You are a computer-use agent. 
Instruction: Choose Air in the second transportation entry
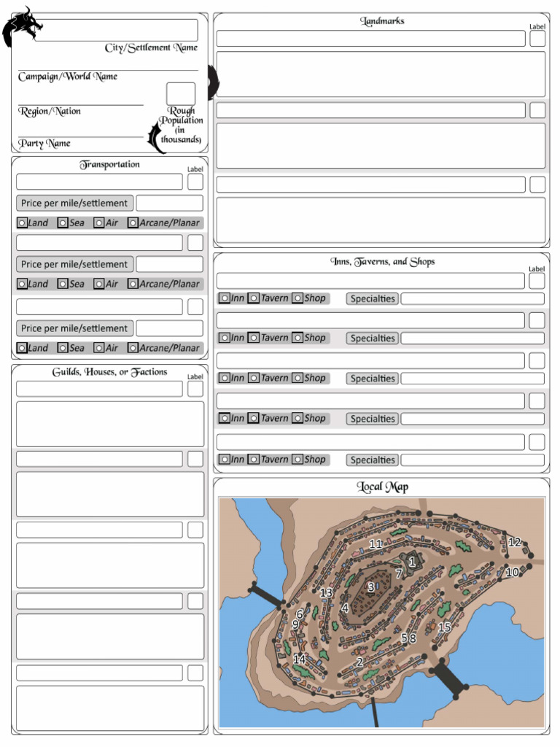tap(99, 285)
